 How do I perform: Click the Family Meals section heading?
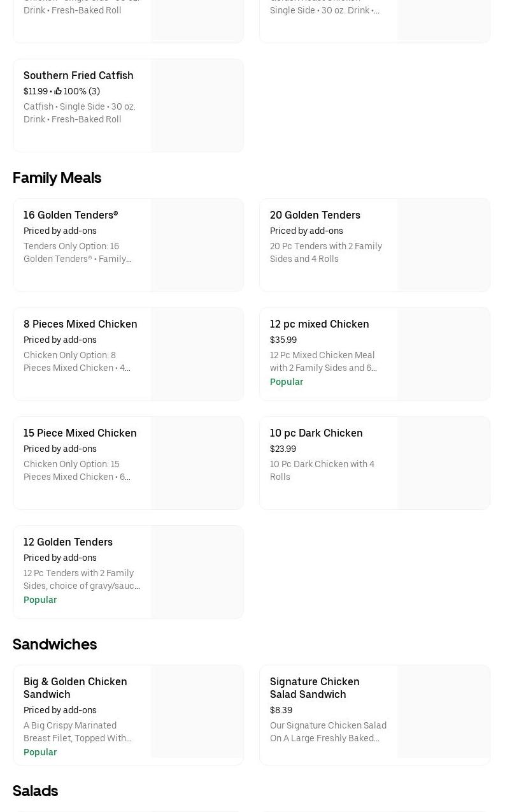point(57,178)
